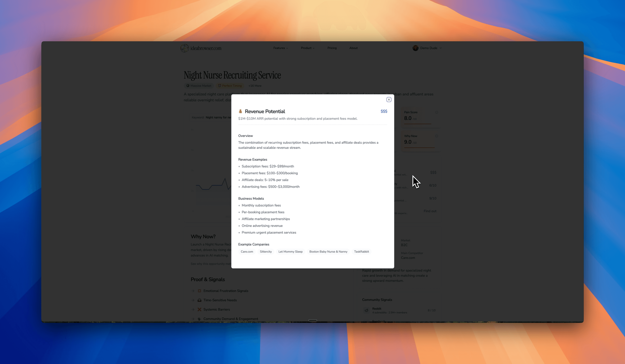Viewport: 625px width, 364px height.
Task: Select Boston Baby Nurse & Nanny tag
Action: tap(328, 251)
